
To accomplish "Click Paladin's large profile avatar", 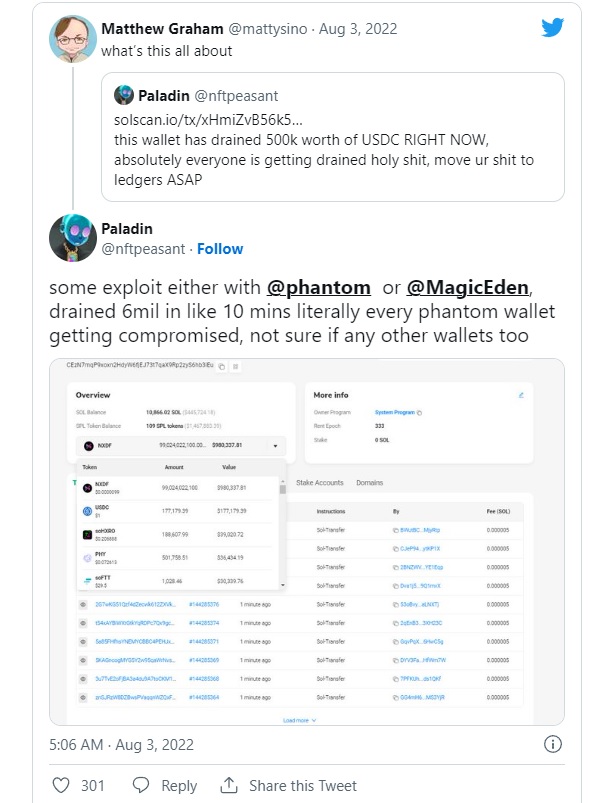I will point(73,238).
